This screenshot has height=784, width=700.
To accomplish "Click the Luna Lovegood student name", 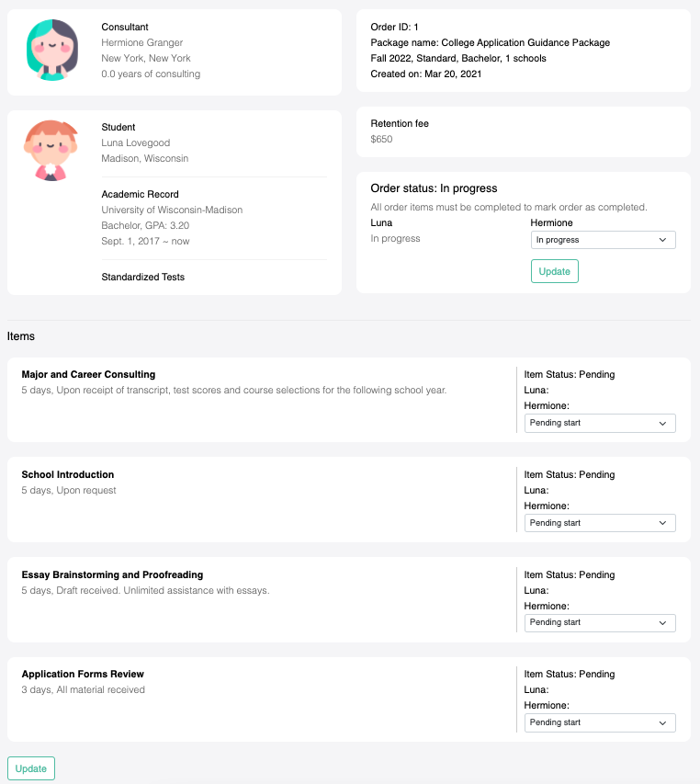I will pyautogui.click(x=135, y=143).
